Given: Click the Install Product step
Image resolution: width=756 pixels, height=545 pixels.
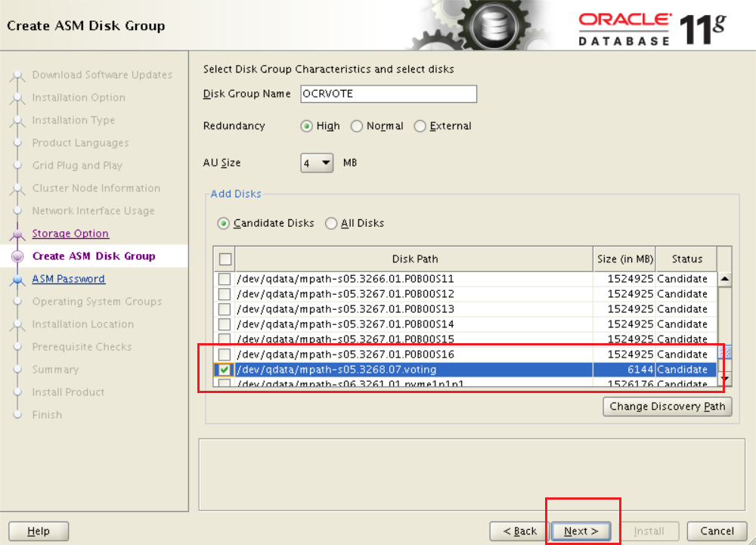Looking at the screenshot, I should [x=68, y=392].
